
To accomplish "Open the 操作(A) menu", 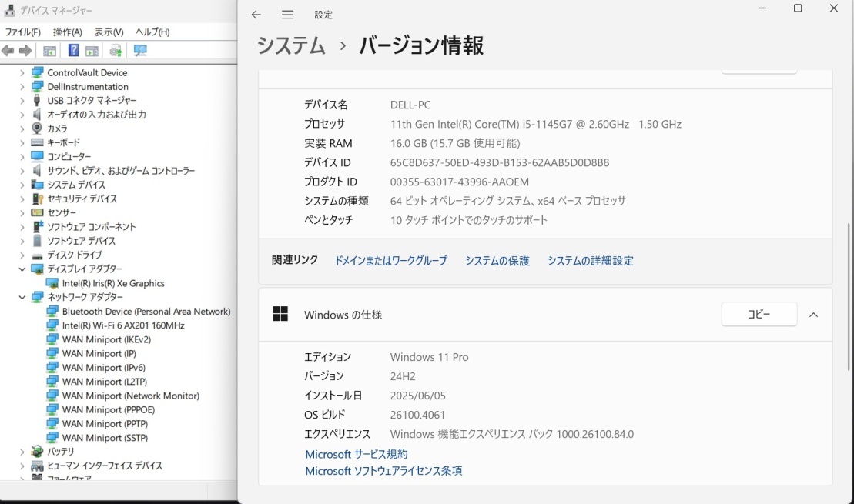I will (67, 32).
